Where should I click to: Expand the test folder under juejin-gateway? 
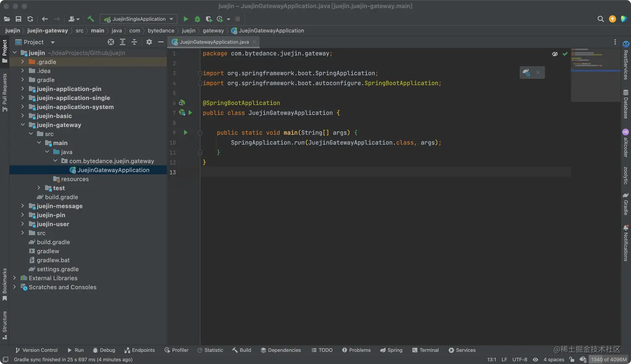coord(39,188)
